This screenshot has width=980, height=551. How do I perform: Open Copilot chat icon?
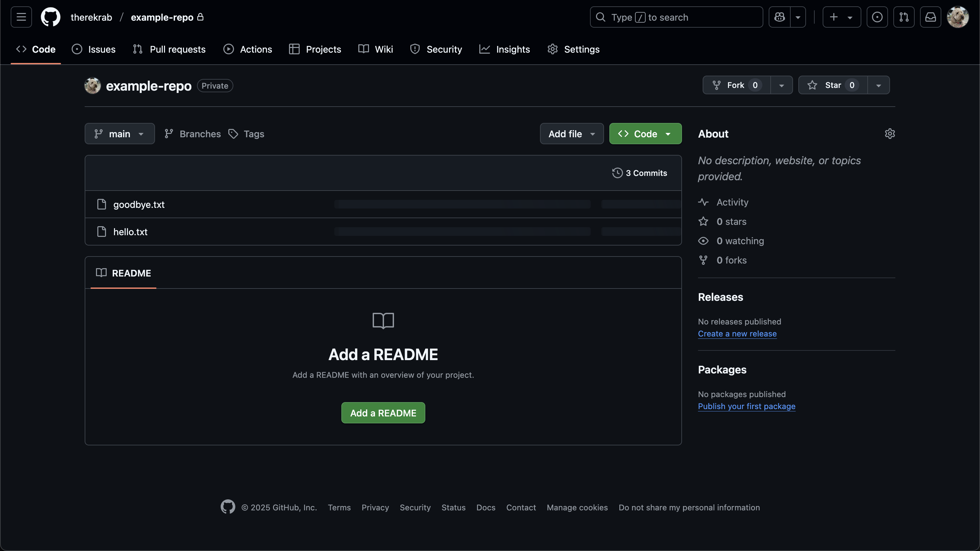pyautogui.click(x=780, y=17)
